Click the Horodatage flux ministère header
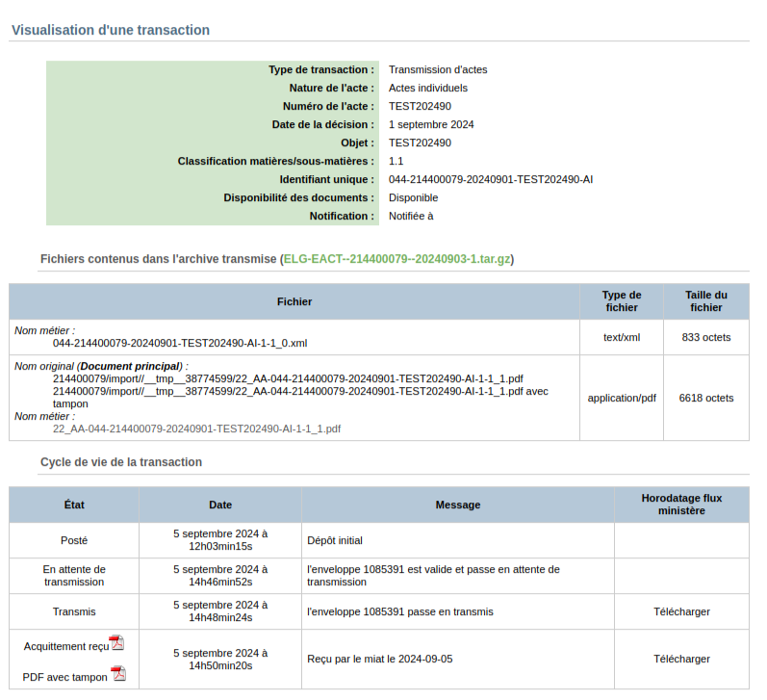The image size is (767, 700). coord(681,505)
